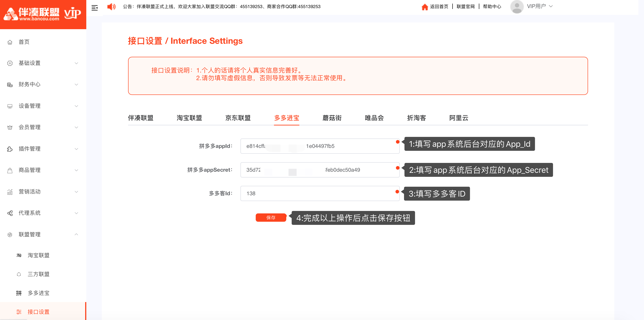Expand the 商品管理 chevron
Image resolution: width=644 pixels, height=320 pixels.
point(76,170)
